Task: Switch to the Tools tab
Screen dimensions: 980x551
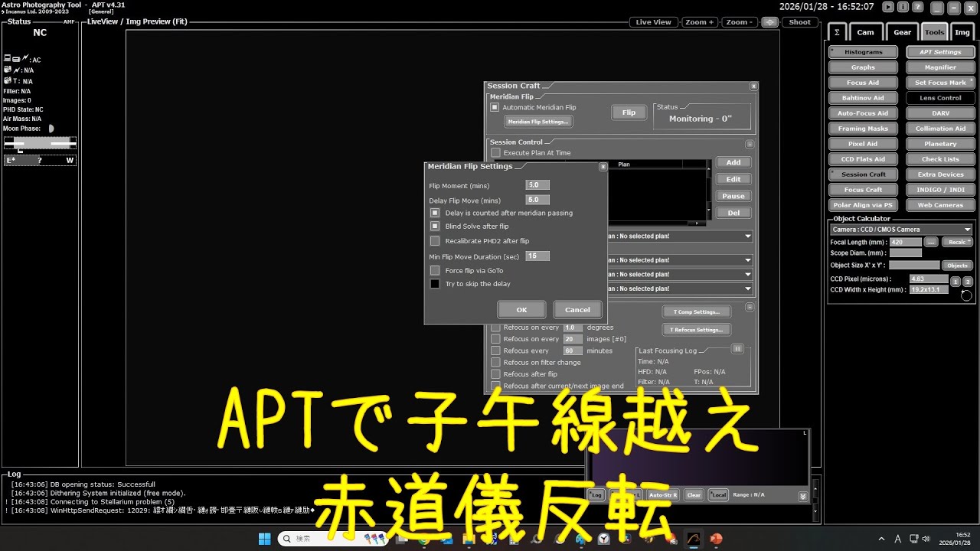Action: [934, 32]
